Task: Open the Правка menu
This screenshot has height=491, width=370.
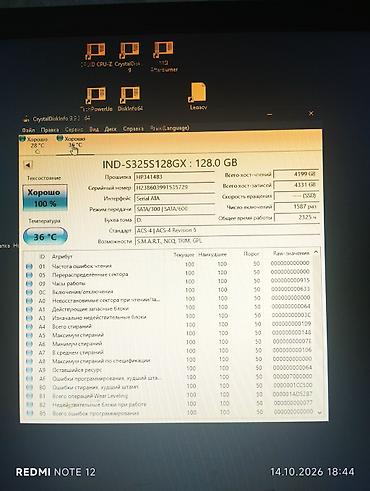Action: (x=50, y=129)
